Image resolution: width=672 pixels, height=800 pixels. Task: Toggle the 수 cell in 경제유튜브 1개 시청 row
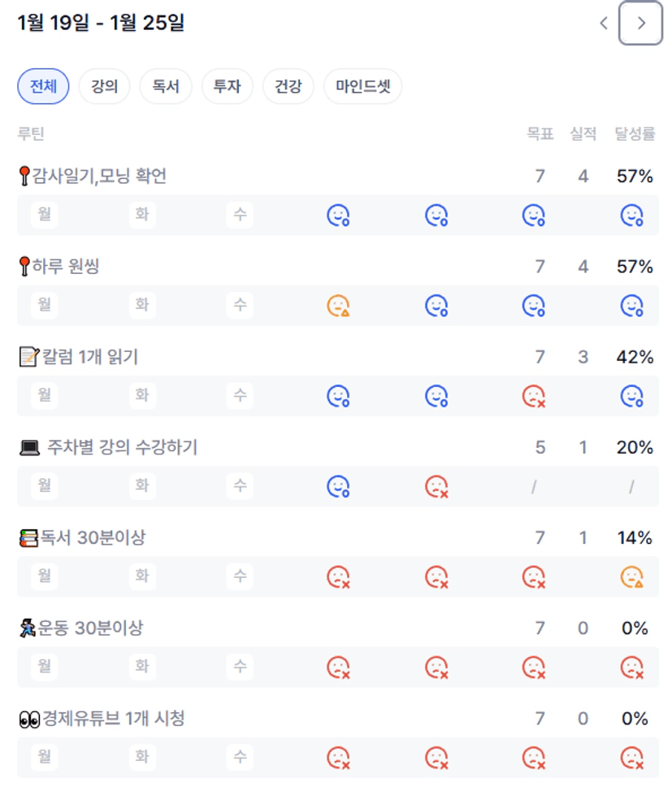coord(240,758)
